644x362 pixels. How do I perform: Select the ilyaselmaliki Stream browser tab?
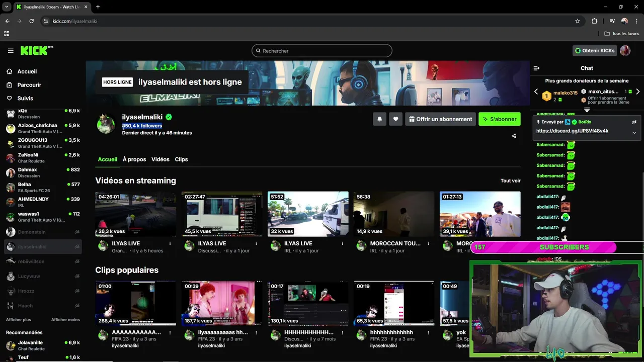coord(52,7)
